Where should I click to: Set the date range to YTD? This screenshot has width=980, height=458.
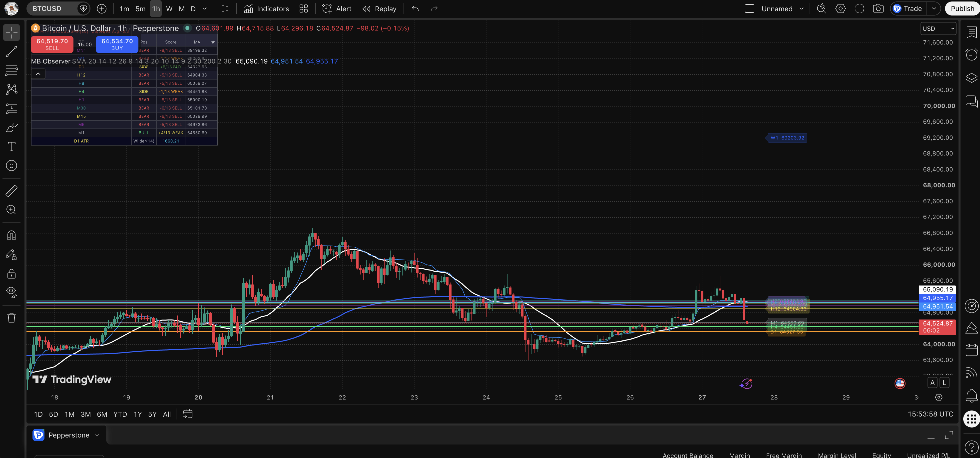[120, 414]
